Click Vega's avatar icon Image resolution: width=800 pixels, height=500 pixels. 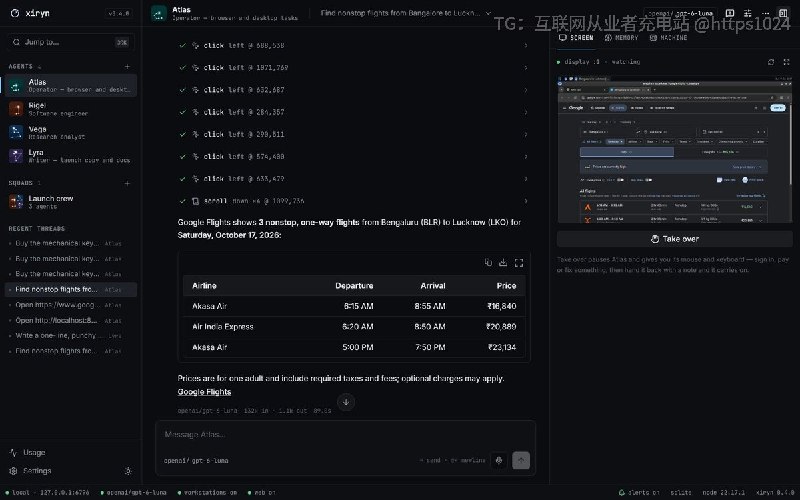coord(16,132)
